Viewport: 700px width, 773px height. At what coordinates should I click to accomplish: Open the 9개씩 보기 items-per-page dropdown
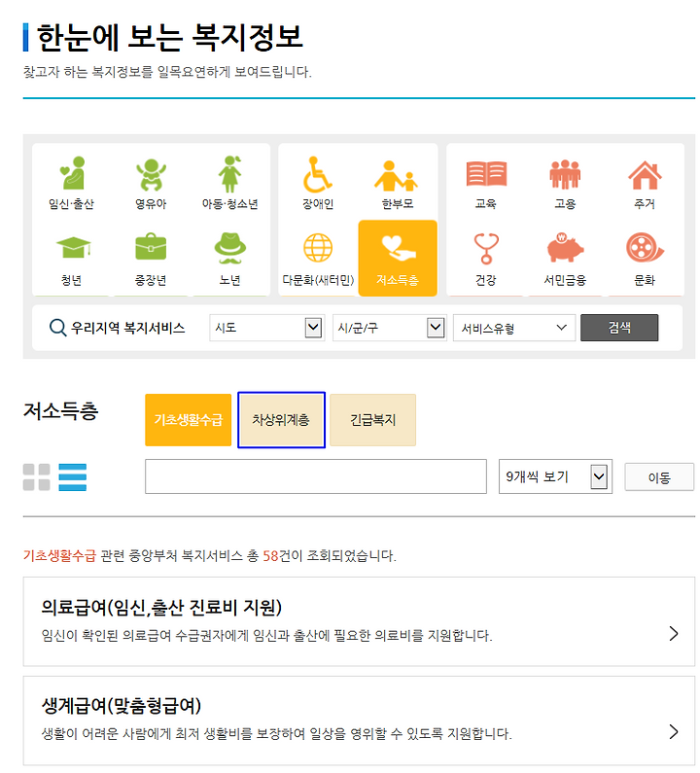tap(555, 476)
